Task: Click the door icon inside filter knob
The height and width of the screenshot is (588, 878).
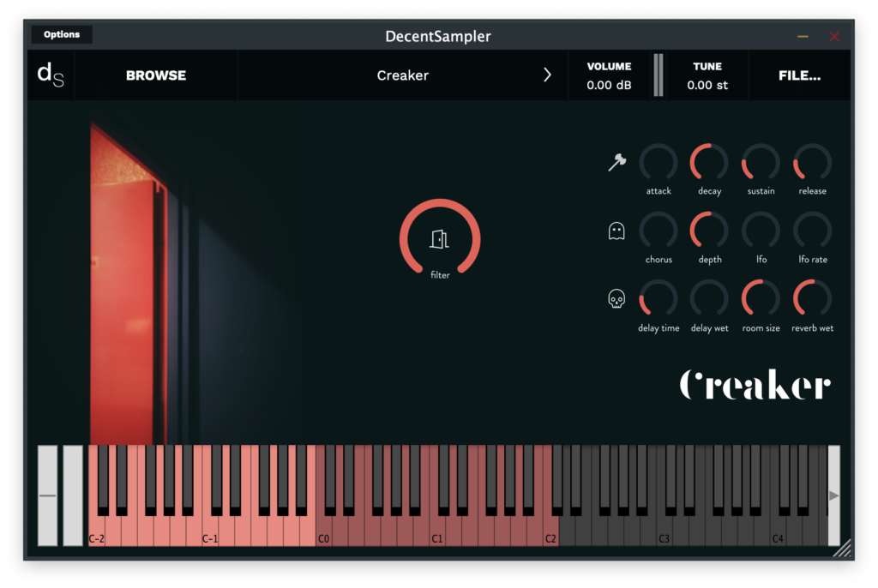Action: click(440, 239)
